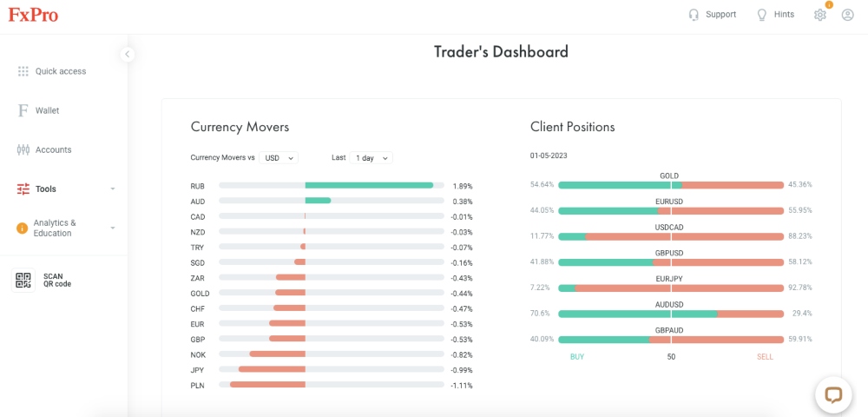Viewport: 868px width, 417px height.
Task: Click the AUD currency label
Action: click(x=197, y=202)
